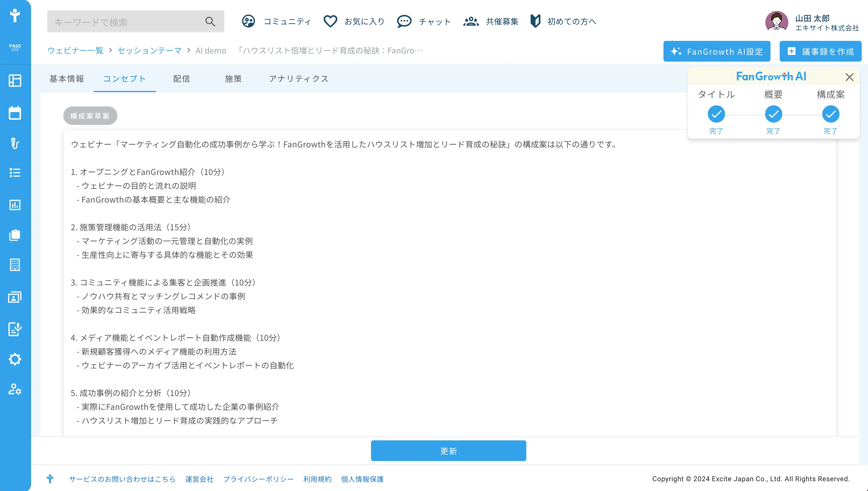Open the document microphone icon in the sidebar
This screenshot has width=868, height=491.
pos(15,329)
